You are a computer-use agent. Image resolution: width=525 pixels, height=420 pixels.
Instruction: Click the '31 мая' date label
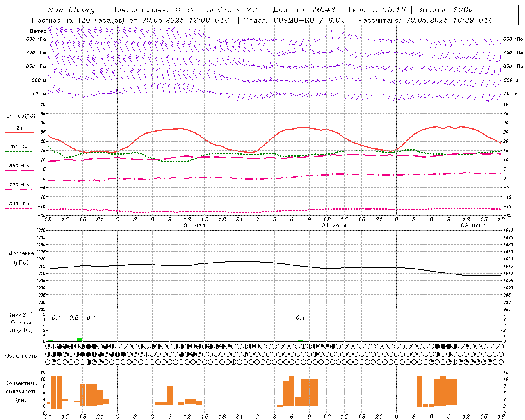pyautogui.click(x=194, y=226)
